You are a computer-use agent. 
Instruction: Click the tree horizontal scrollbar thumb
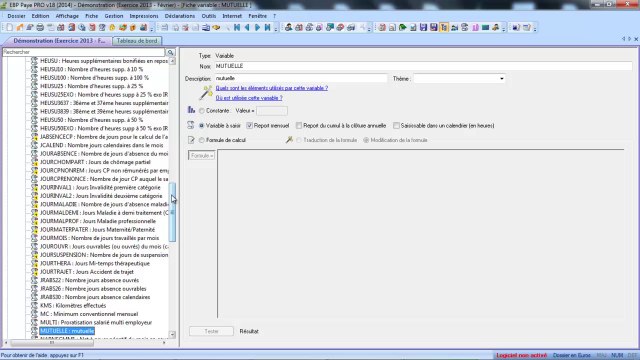[x=52, y=342]
